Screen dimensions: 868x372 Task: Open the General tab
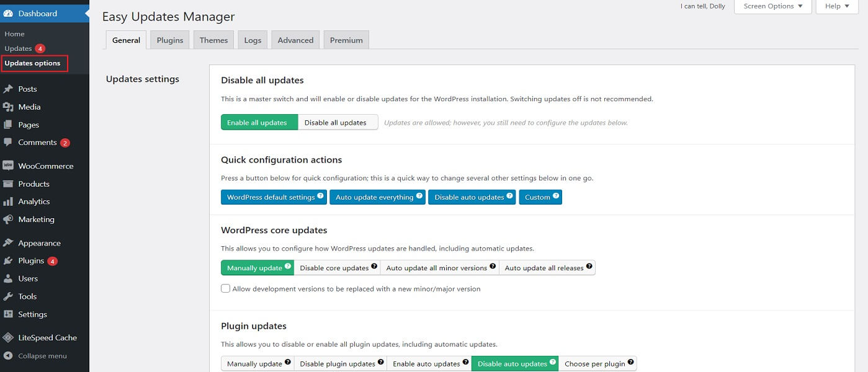click(x=126, y=40)
